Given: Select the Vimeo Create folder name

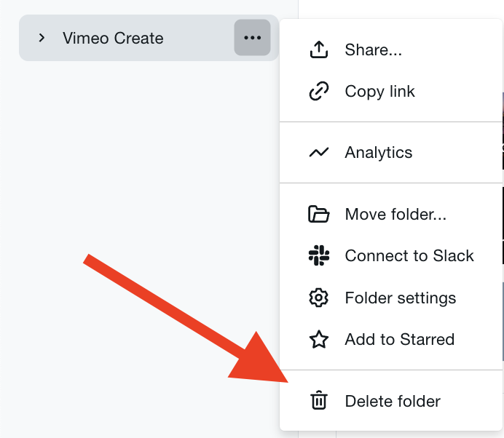Looking at the screenshot, I should click(113, 38).
